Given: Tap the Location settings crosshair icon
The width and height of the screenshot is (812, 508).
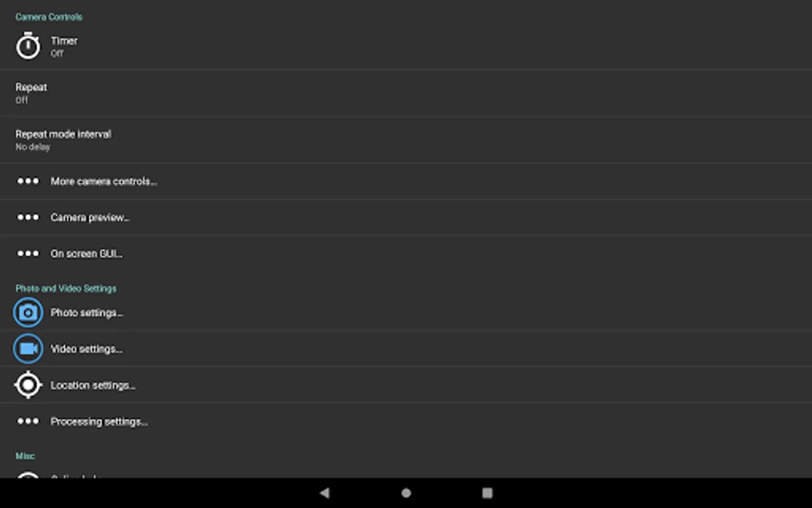Looking at the screenshot, I should [x=28, y=385].
